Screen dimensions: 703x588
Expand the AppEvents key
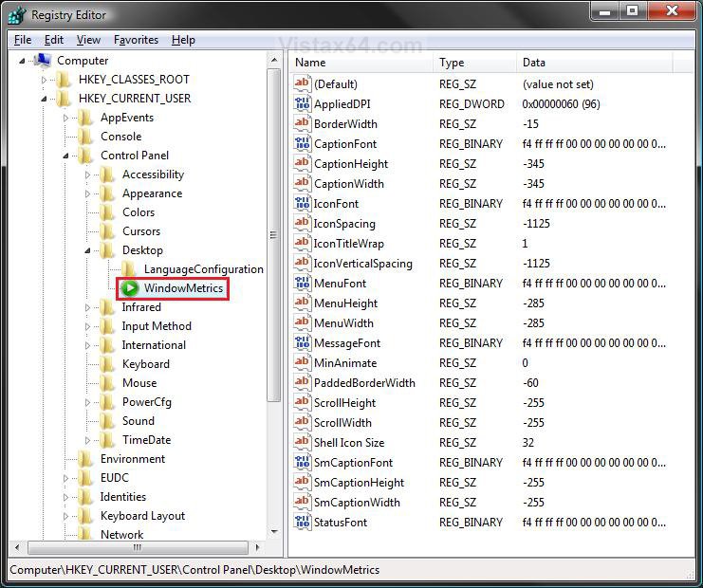tap(65, 118)
